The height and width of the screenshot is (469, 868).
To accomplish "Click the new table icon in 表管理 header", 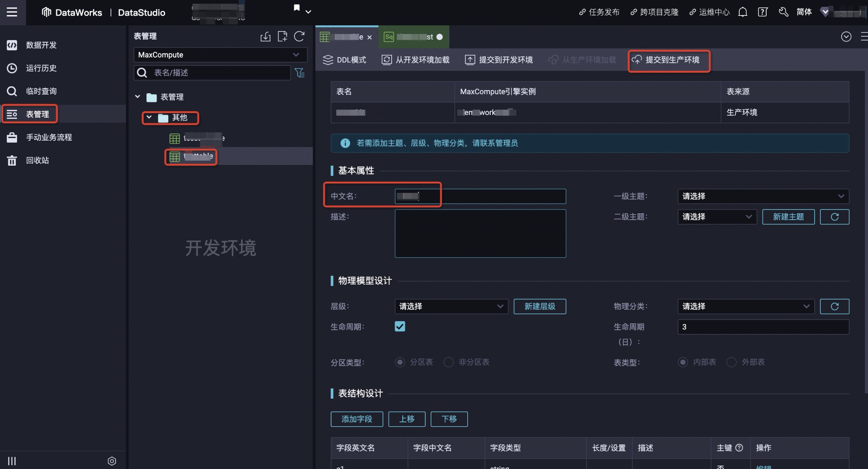I will [282, 36].
